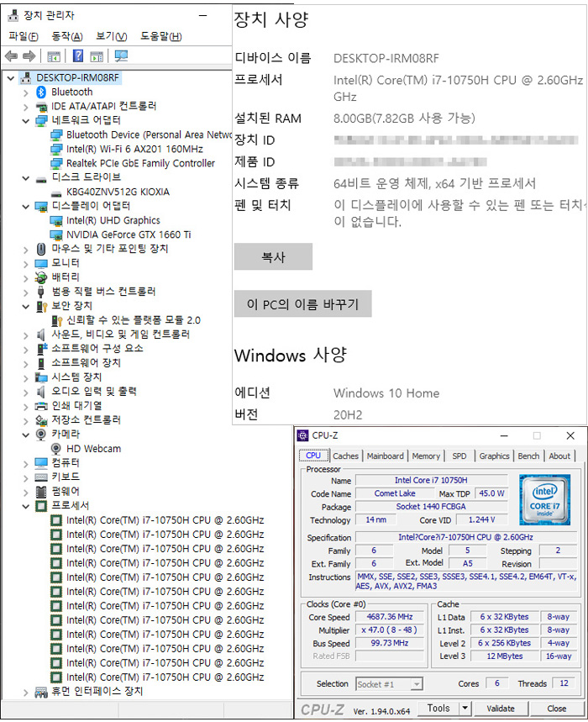588x722 pixels.
Task: Select the IDE ATA/ATAPI 컨트롤러 icon
Action: [x=41, y=107]
